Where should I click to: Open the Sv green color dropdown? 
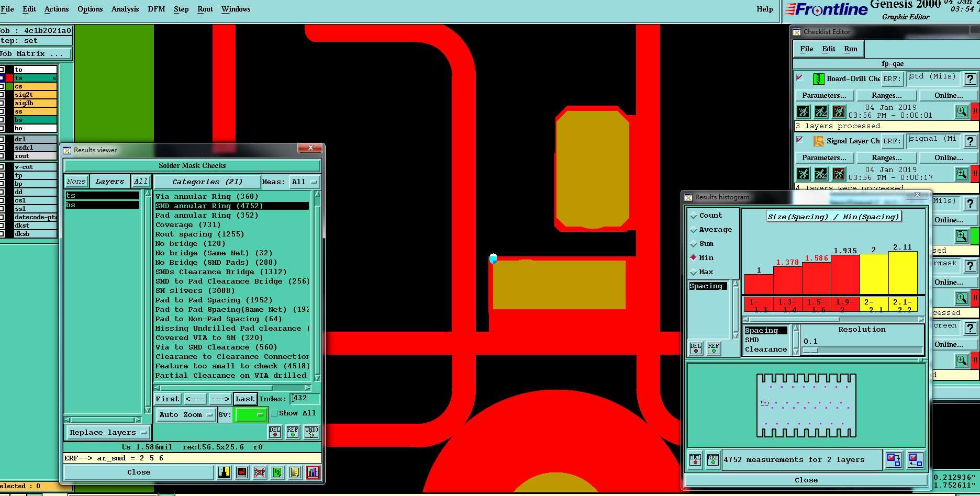[251, 415]
